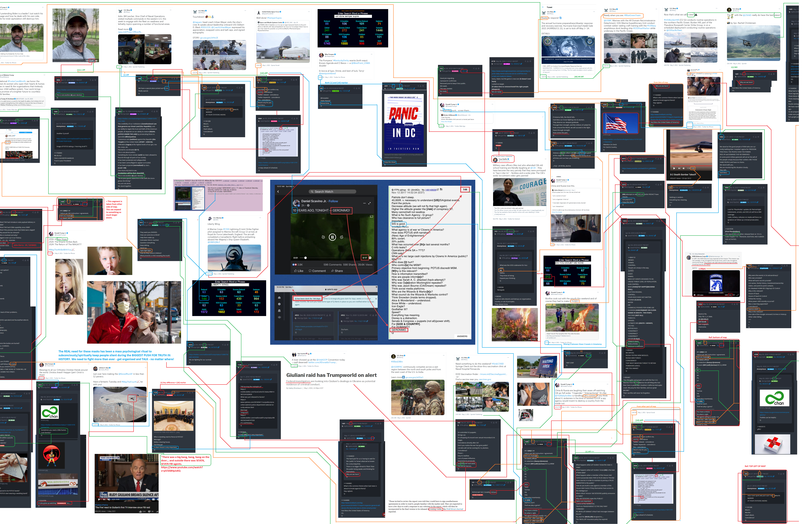Pause the GERONIMO video

(332, 237)
